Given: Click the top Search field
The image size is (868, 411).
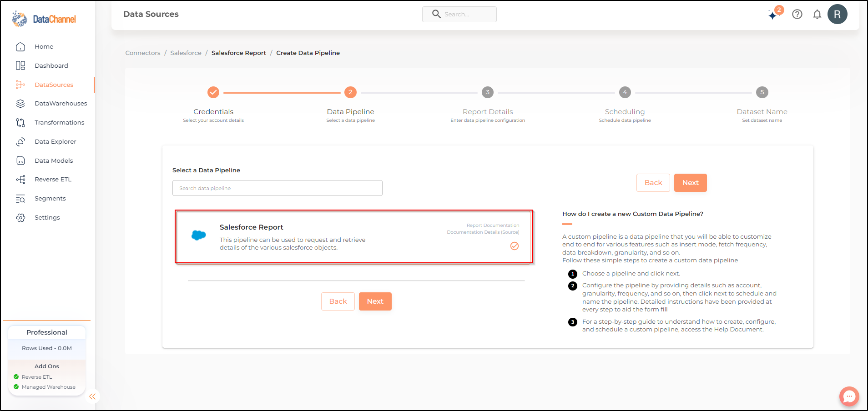Looking at the screenshot, I should coord(459,14).
